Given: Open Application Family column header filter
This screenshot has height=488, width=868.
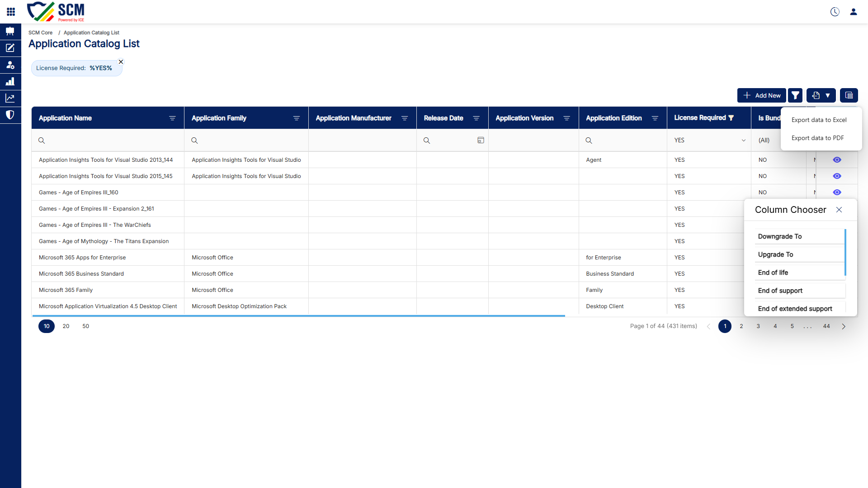Looking at the screenshot, I should (x=297, y=118).
